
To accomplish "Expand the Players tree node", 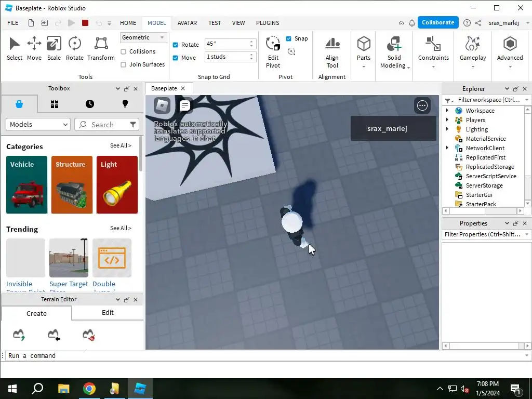I will click(x=447, y=119).
